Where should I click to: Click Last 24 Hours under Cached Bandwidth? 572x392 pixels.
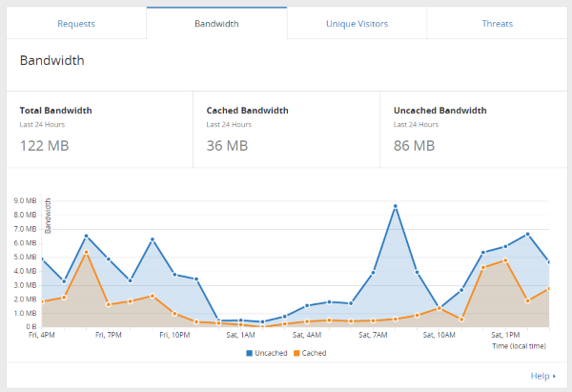pos(229,124)
